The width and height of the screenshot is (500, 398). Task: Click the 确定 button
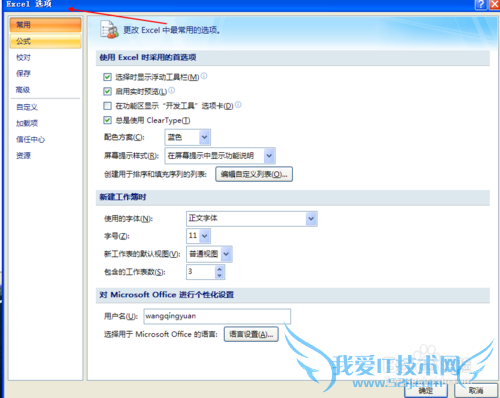(x=426, y=390)
